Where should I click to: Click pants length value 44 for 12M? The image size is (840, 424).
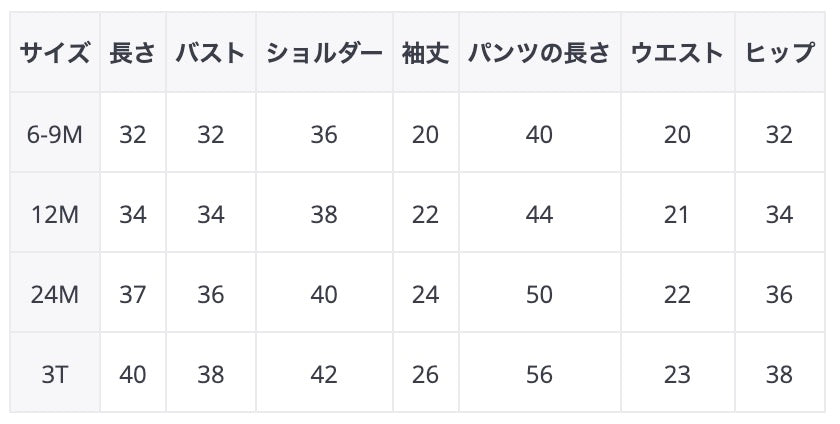(x=539, y=214)
